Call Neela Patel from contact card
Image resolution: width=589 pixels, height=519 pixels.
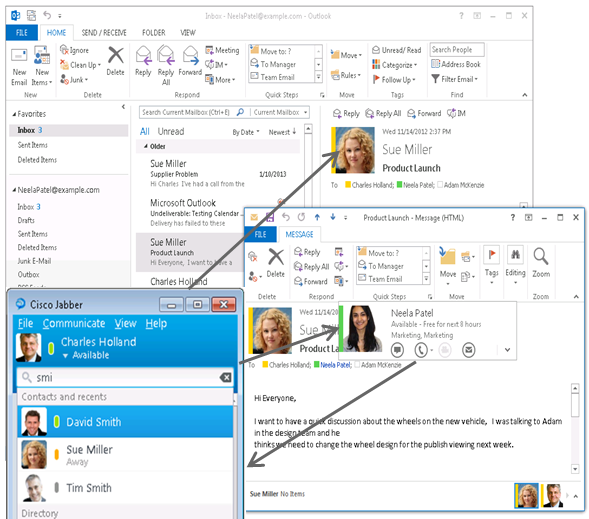point(421,350)
